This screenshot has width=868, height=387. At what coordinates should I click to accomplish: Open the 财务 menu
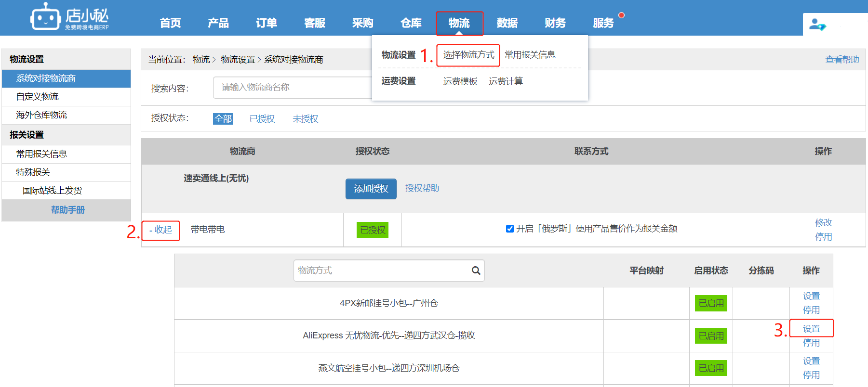tap(556, 23)
